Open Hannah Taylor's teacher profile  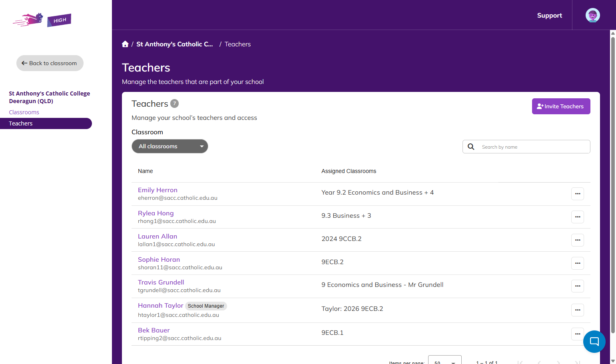[161, 306]
